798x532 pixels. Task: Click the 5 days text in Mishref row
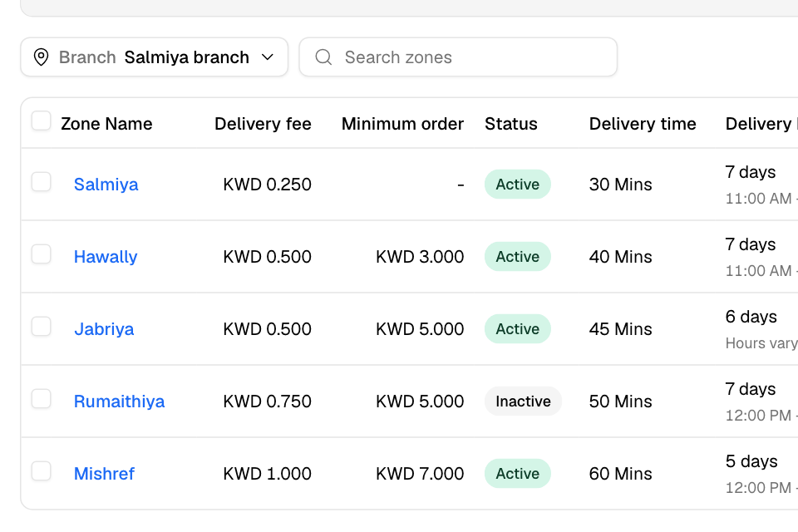pyautogui.click(x=751, y=461)
